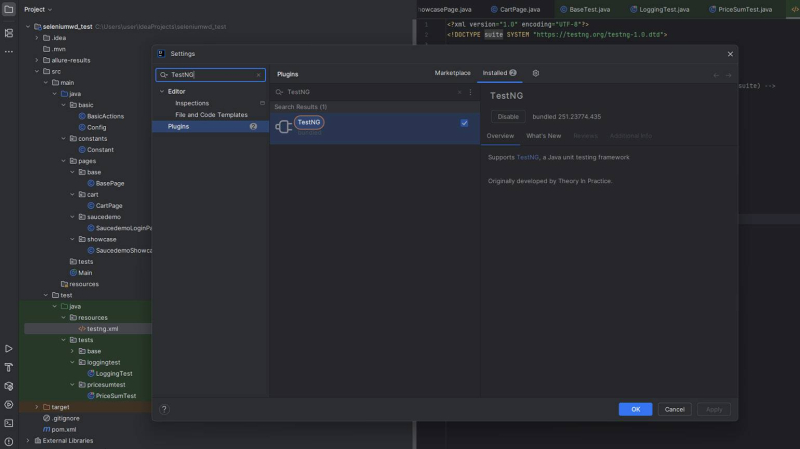Navigate back arrow in Settings dialog

tap(716, 75)
